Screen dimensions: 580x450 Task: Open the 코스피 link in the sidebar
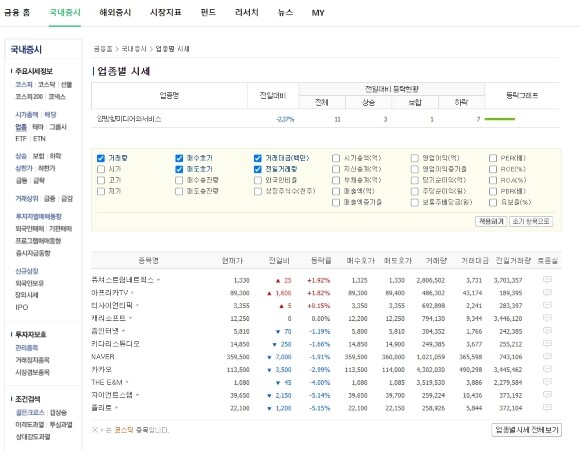point(24,85)
